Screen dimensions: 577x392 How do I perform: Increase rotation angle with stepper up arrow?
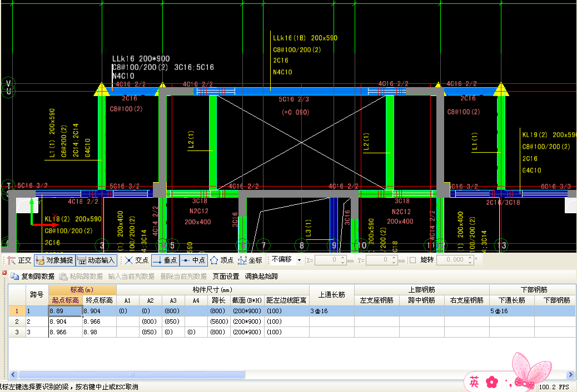[470, 258]
